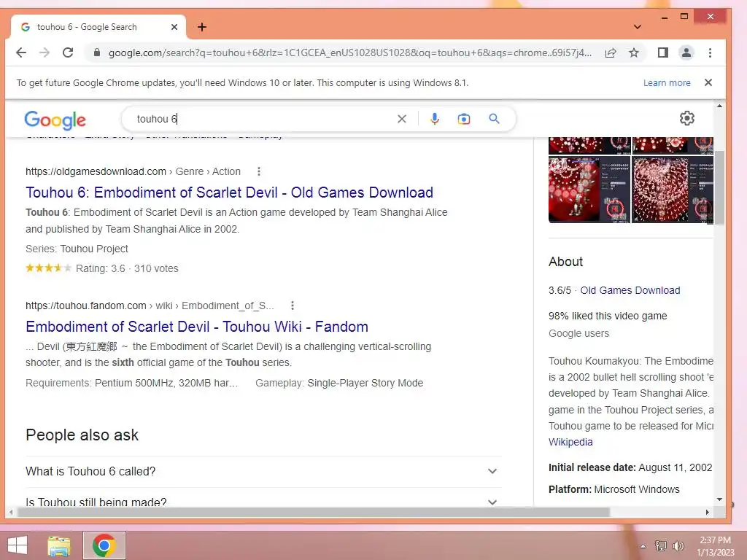Open the Wikipedia source link
747x560 pixels.
(570, 442)
